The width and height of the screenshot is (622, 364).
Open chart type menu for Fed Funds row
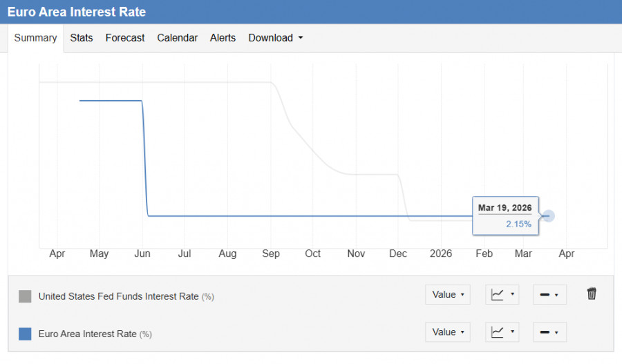coord(502,295)
